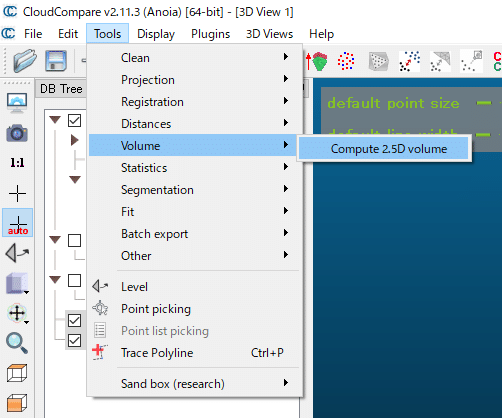This screenshot has height=418, width=502.
Task: Collapse the top DB Tree node
Action: point(55,119)
